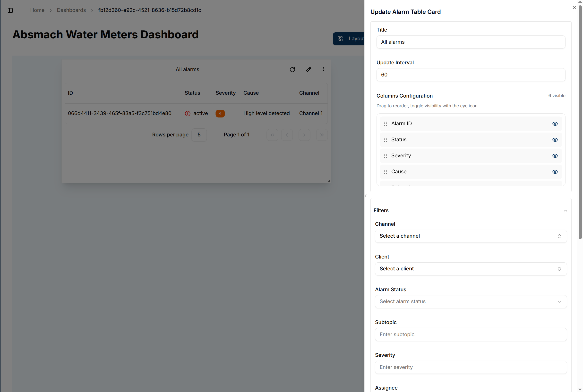
Task: Navigate to Dashboards via the breadcrumb
Action: click(x=71, y=10)
